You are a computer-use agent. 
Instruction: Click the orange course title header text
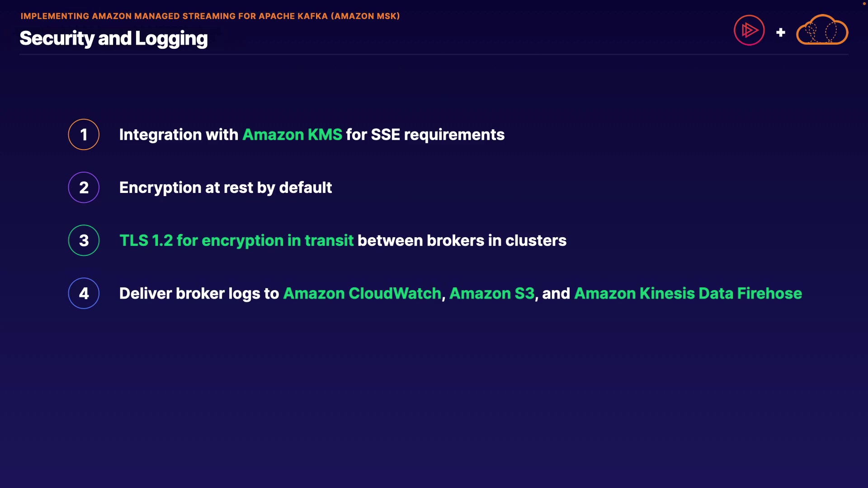click(x=210, y=16)
